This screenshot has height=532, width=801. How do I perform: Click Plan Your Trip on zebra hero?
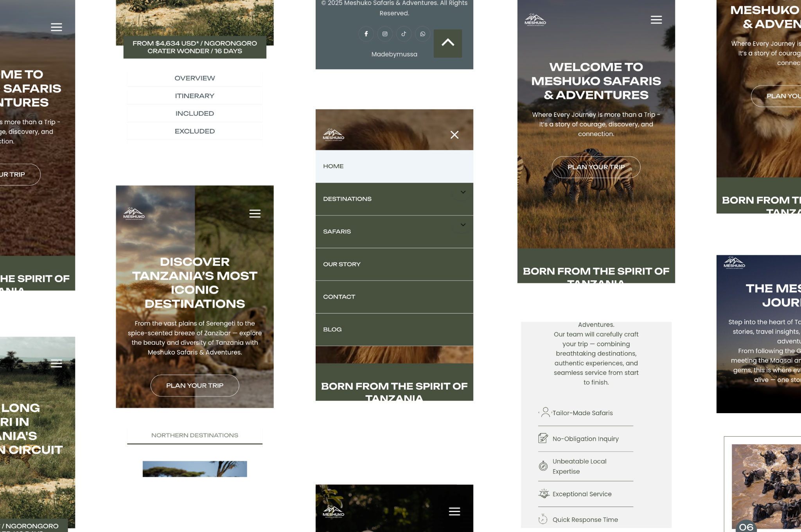(596, 167)
